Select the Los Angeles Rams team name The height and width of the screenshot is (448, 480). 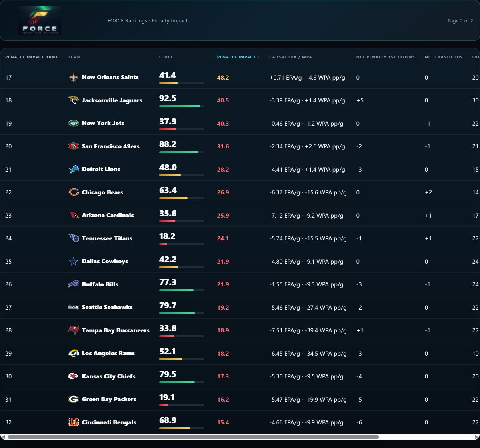pos(108,353)
